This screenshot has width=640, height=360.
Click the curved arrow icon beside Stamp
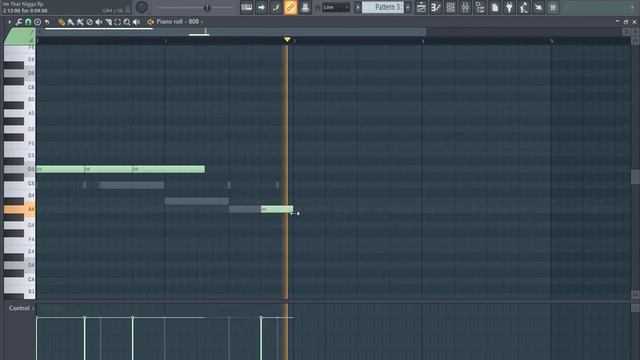coord(47,22)
